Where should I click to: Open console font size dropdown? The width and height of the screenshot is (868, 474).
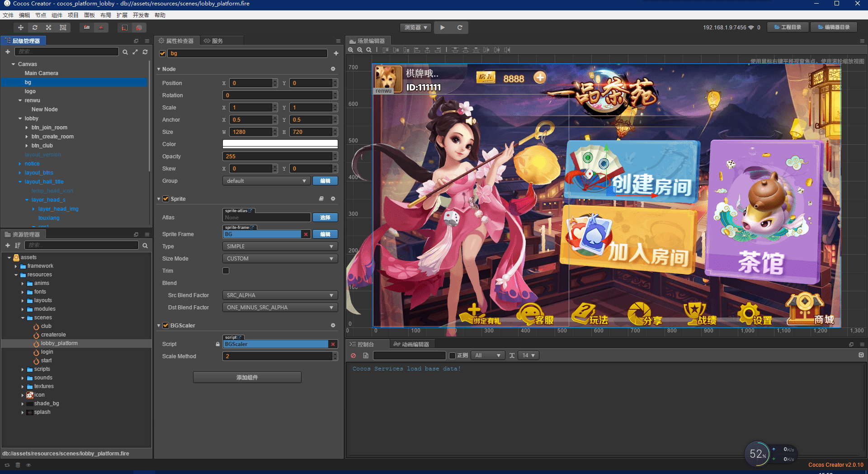coord(528,355)
